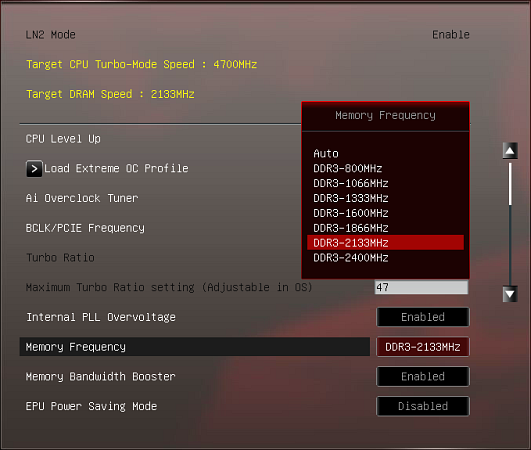Click Target CPU Turbo-Mode Speed text

[x=142, y=64]
